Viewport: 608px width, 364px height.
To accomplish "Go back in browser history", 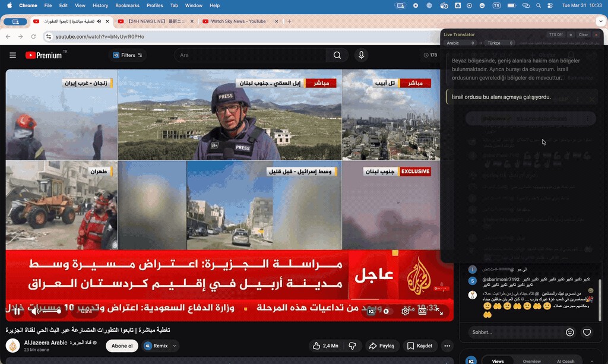I will [x=8, y=36].
